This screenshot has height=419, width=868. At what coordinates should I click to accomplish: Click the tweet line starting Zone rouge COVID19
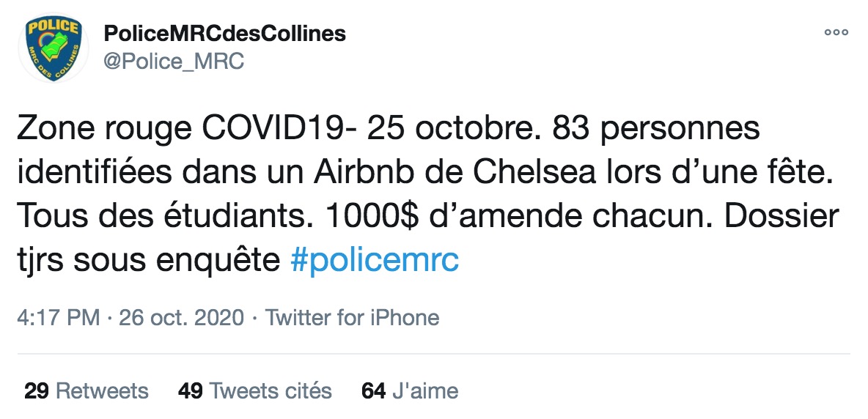(389, 130)
